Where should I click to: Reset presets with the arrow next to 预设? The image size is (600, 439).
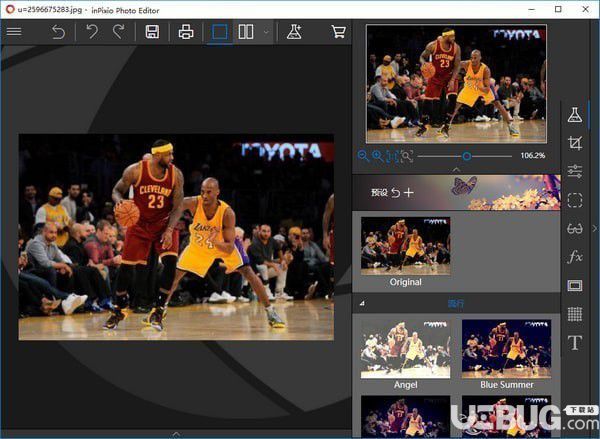[x=396, y=193]
